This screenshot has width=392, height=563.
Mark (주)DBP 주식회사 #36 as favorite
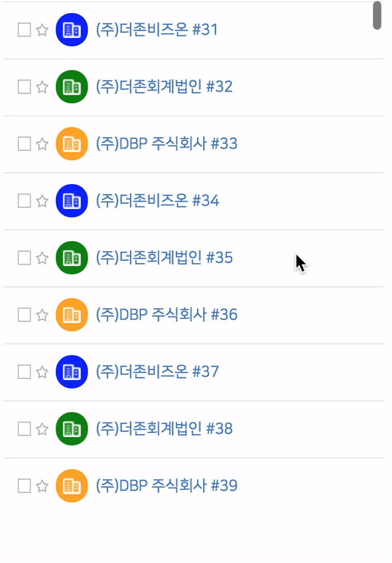[x=42, y=315]
